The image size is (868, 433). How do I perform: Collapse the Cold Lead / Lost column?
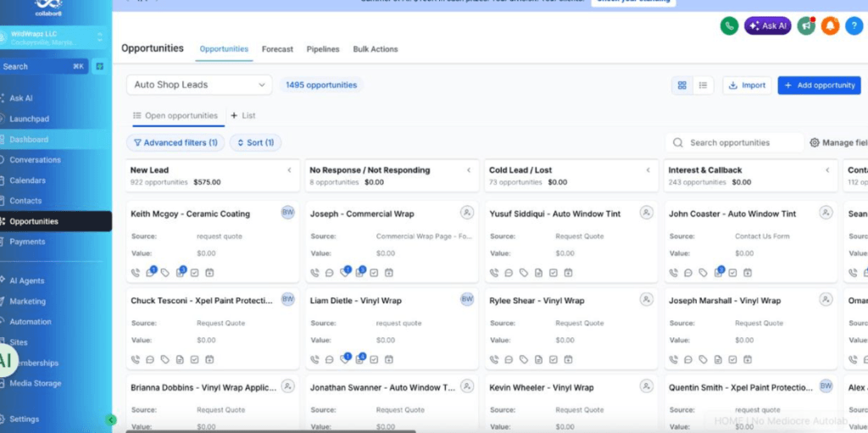[648, 170]
